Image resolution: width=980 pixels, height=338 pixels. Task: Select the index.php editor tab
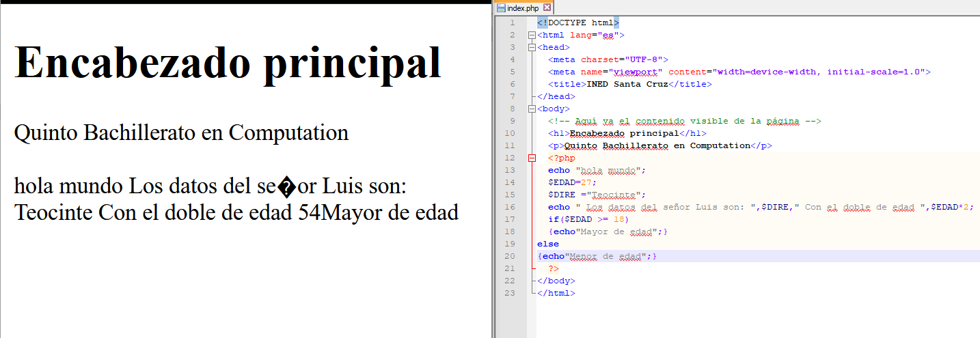523,8
